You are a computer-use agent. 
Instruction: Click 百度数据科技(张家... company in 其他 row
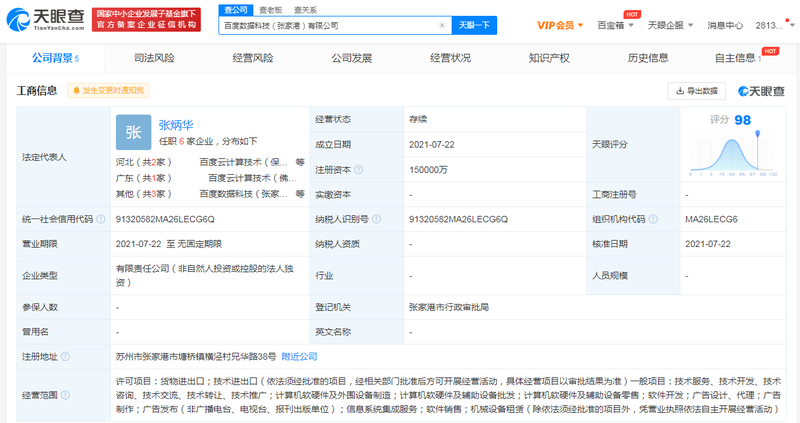point(243,194)
